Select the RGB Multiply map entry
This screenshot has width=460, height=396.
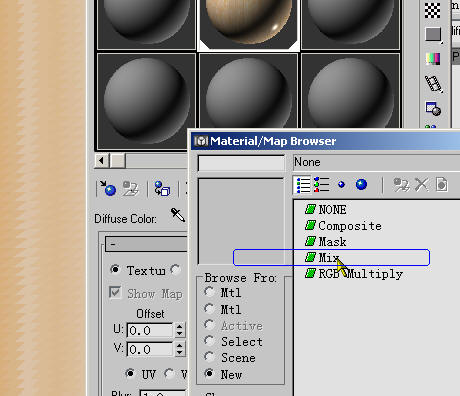tap(354, 274)
